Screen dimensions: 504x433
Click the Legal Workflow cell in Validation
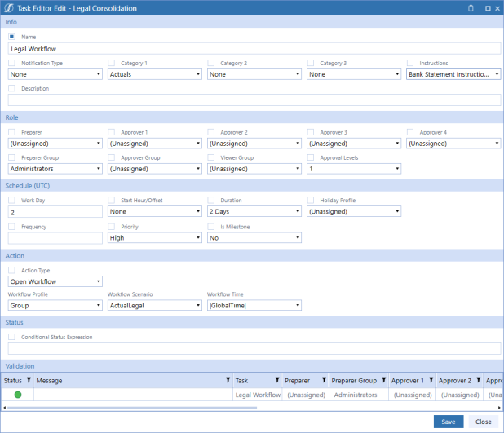click(x=258, y=395)
